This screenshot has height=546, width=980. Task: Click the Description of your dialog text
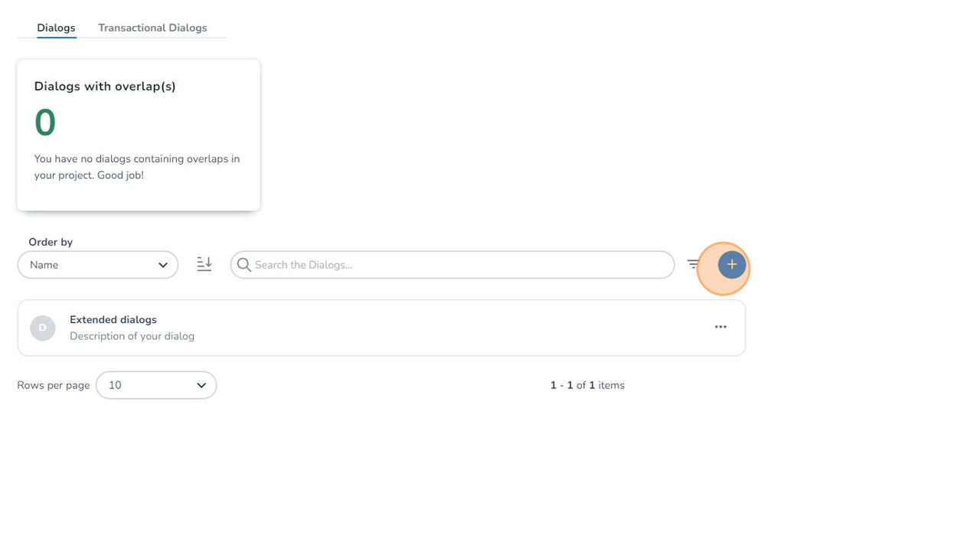pos(132,336)
